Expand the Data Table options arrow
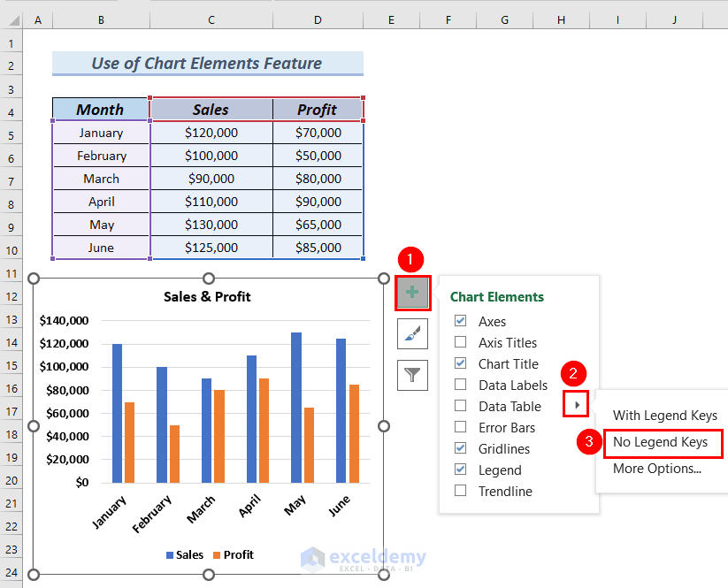Screen dimensions: 728x588 576,404
